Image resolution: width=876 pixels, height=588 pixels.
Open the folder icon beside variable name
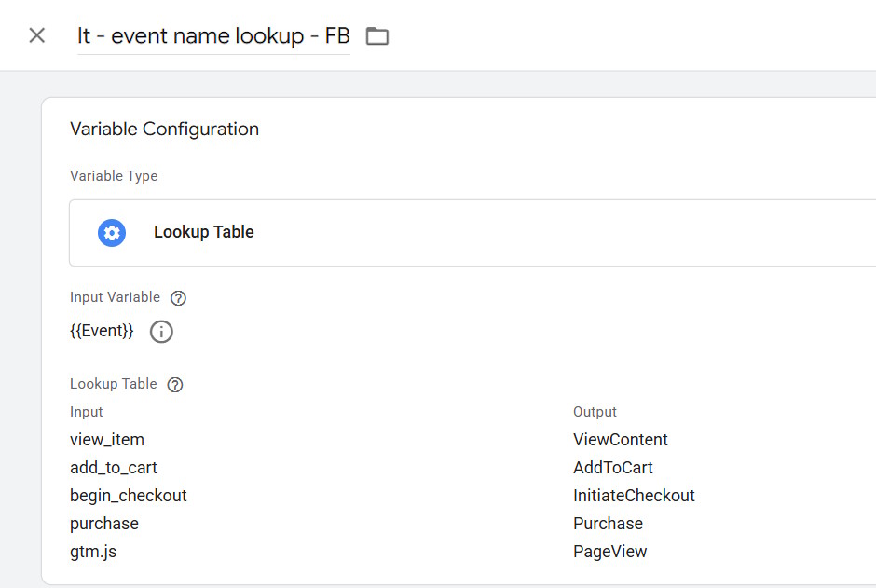(x=377, y=36)
